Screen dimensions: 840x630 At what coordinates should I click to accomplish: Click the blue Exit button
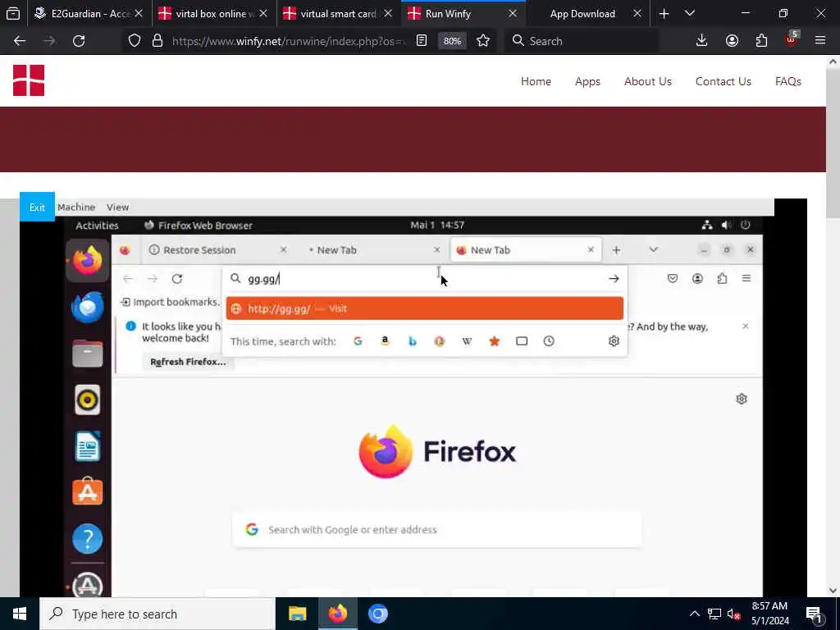pyautogui.click(x=37, y=207)
